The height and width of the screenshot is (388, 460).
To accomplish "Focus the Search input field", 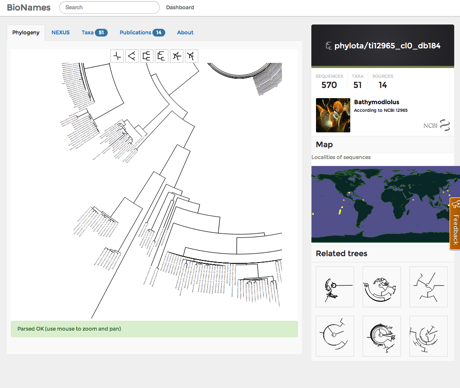I will (109, 7).
